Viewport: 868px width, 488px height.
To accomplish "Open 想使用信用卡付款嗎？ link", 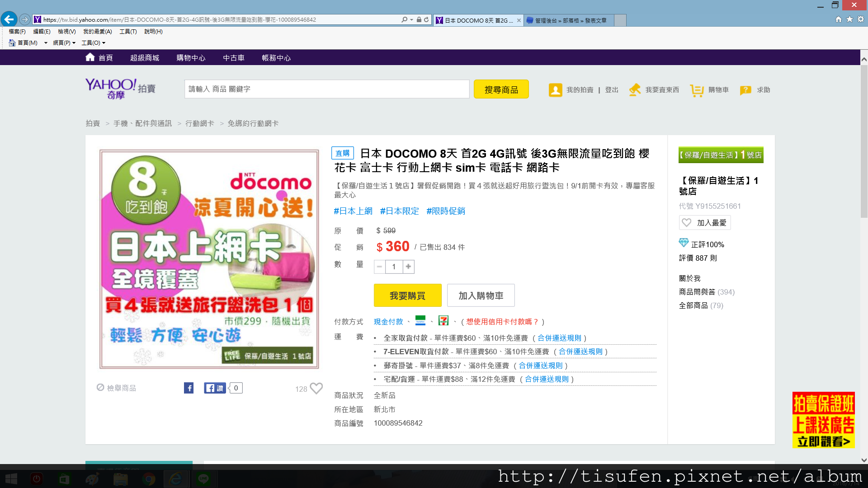I will click(502, 322).
